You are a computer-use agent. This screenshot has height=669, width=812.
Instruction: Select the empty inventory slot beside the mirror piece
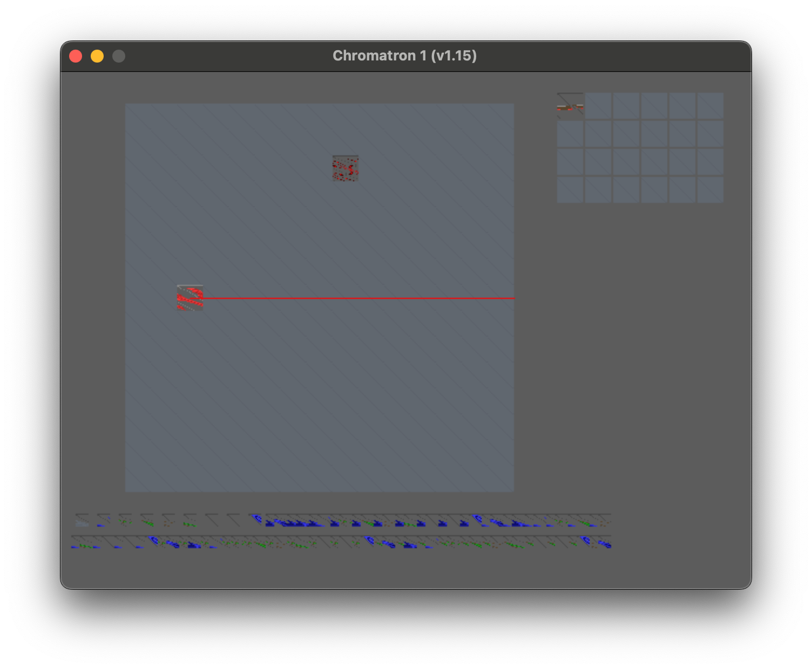click(598, 106)
